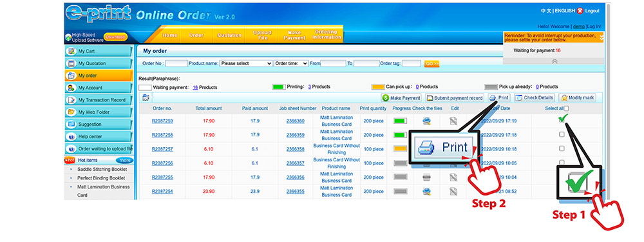Switch language to ENGLISH
Screen dimensions: 644x242
[x=565, y=11]
